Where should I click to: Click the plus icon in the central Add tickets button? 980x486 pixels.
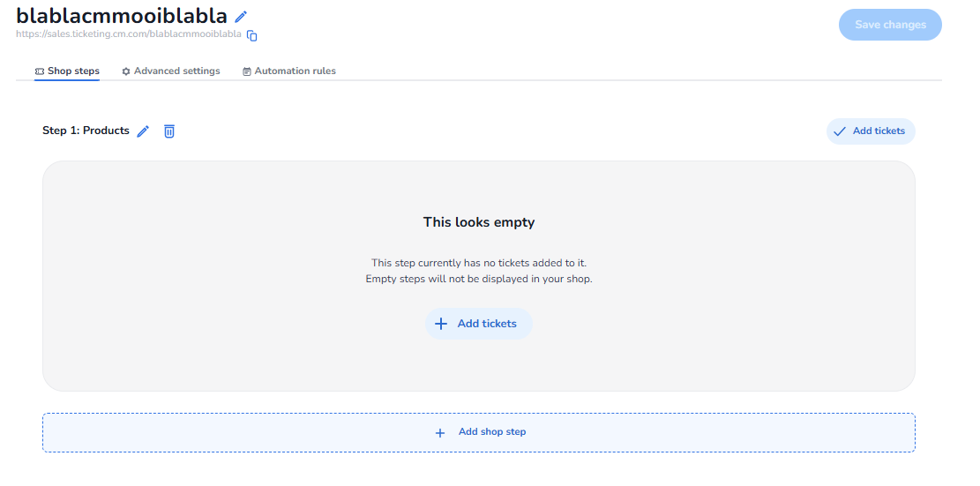coord(442,324)
